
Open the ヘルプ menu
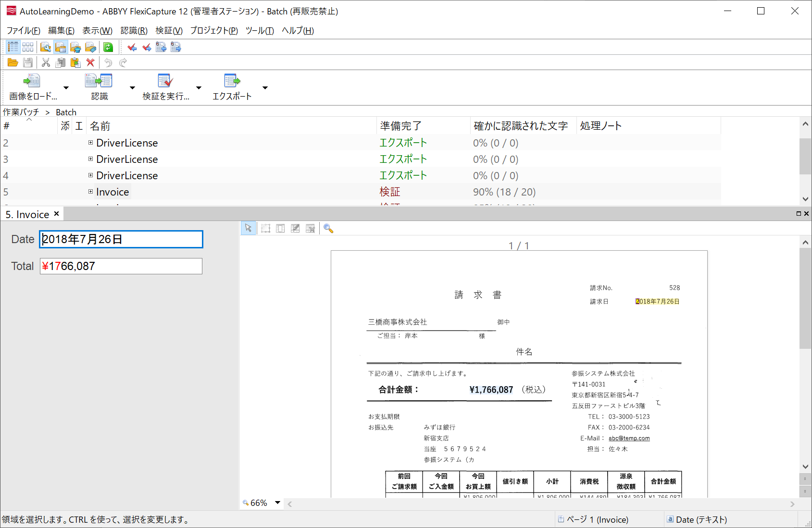[x=298, y=30]
